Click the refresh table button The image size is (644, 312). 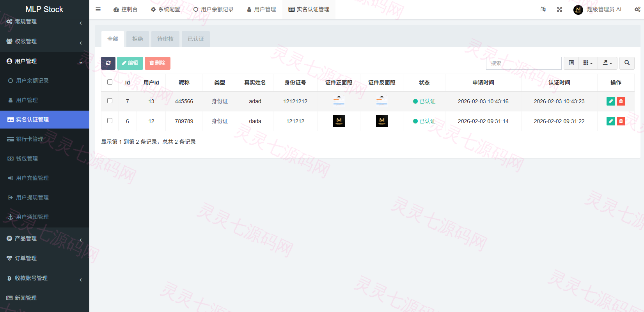(108, 63)
